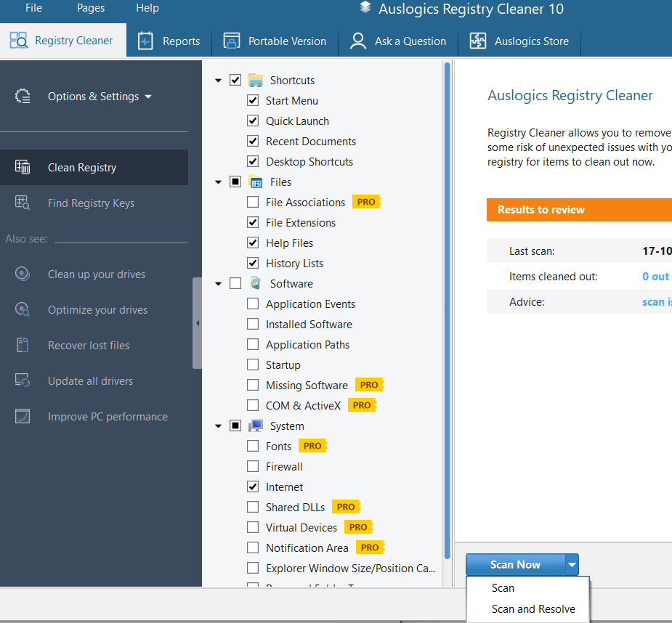Switch to the Reports tab
Screen dimensions: 672x623
click(169, 41)
